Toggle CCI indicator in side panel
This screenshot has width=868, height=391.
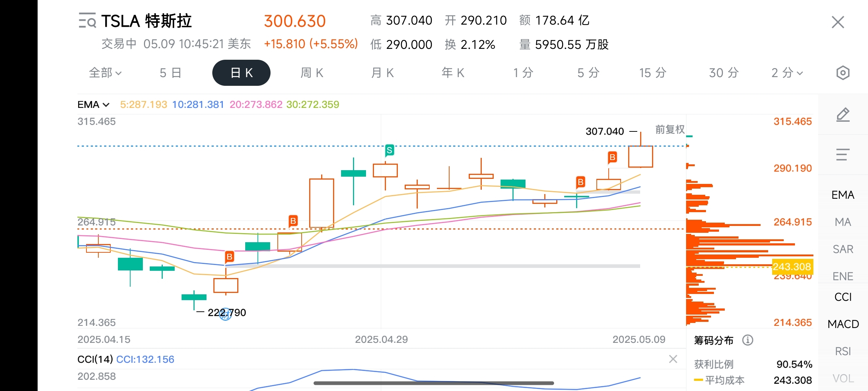843,297
